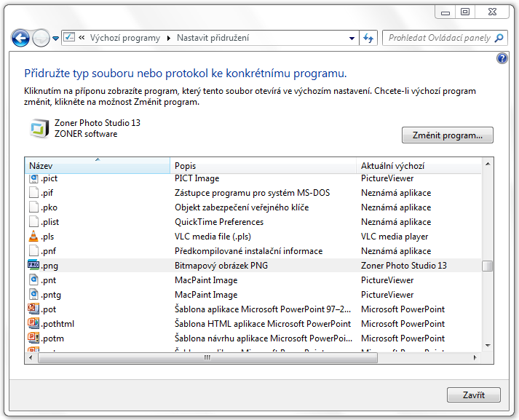Click the double chevron at the breadcrumb start
Screen dimensions: 519x420
[82, 38]
